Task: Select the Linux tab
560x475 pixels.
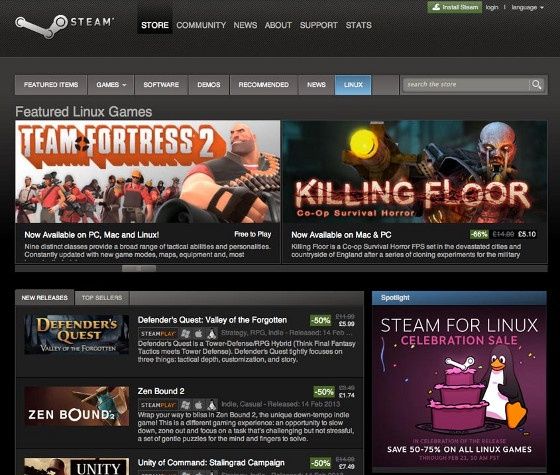Action: click(353, 85)
